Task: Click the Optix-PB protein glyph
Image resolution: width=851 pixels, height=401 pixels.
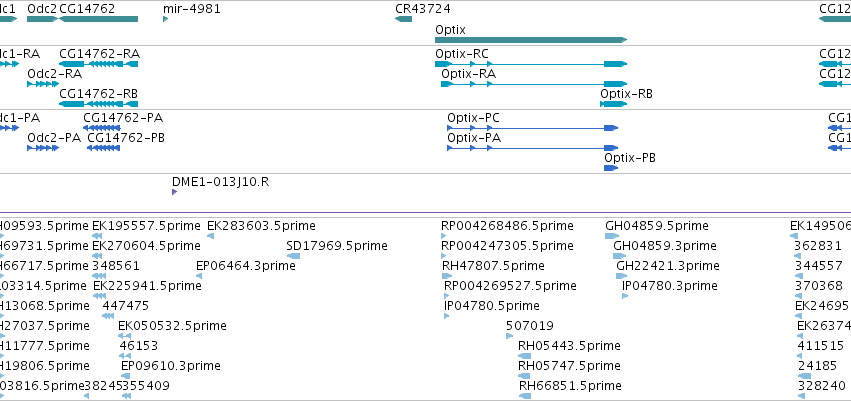Action: coord(611,168)
